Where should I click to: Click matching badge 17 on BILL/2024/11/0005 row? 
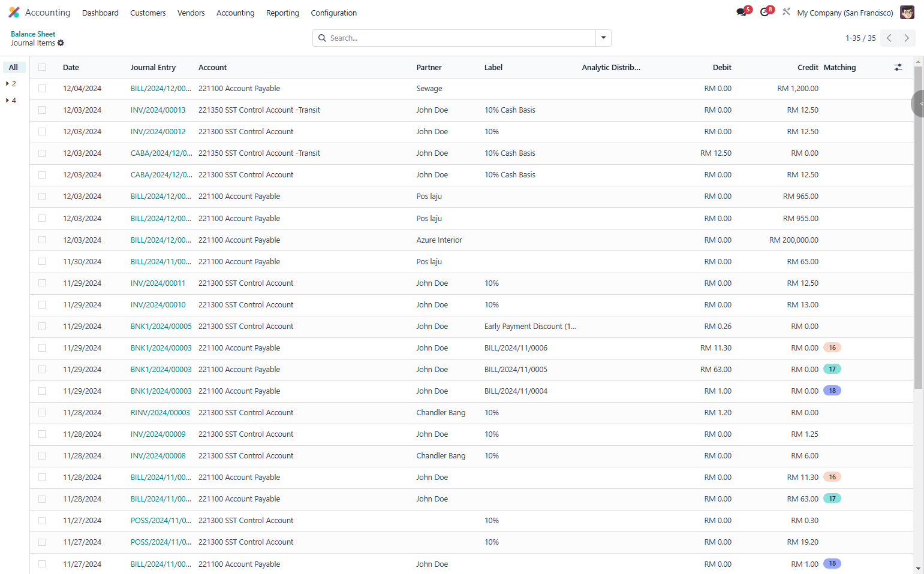832,369
